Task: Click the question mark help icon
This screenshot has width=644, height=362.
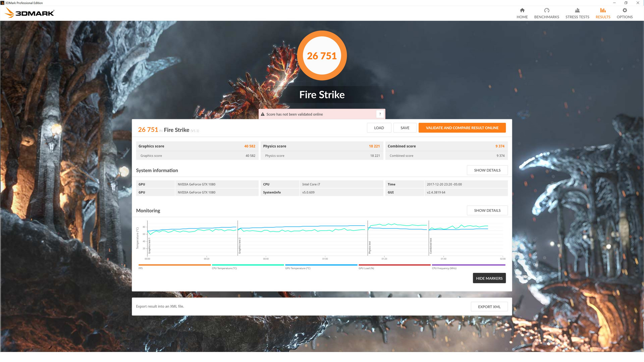Action: pos(380,114)
